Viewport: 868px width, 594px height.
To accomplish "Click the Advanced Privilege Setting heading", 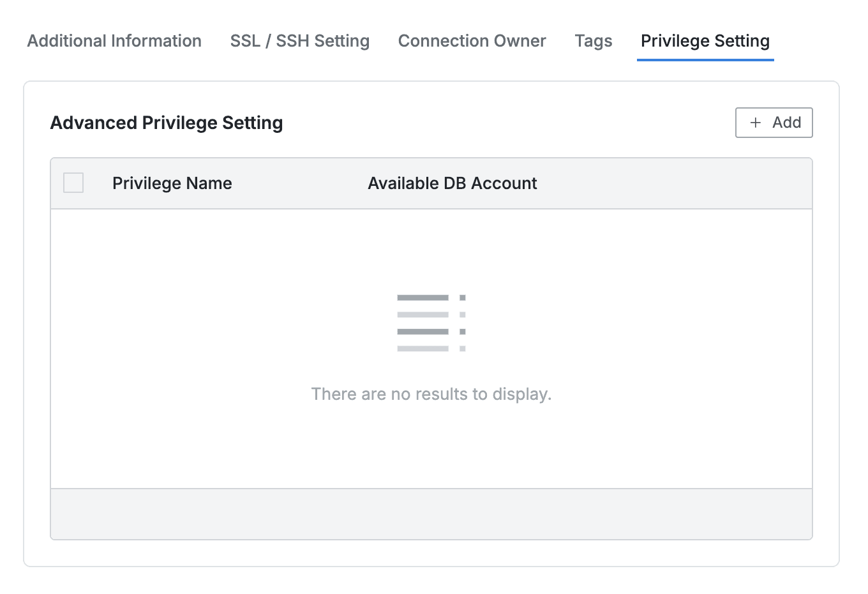I will click(167, 123).
